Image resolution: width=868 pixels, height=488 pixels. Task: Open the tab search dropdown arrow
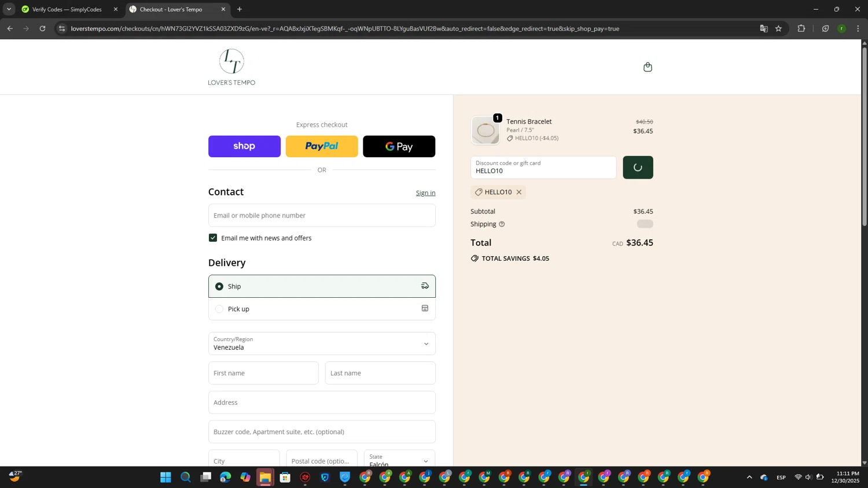point(9,9)
